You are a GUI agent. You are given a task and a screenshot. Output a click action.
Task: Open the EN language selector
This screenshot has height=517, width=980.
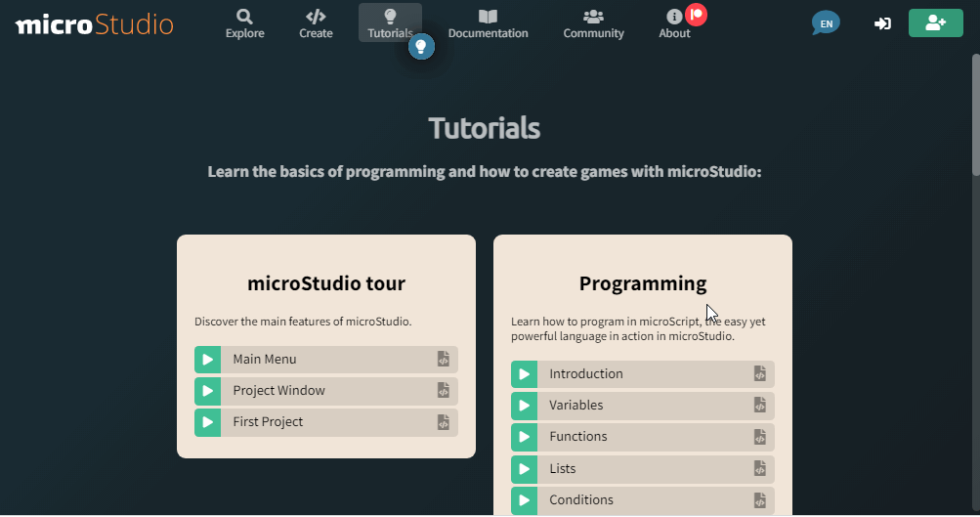pyautogui.click(x=826, y=23)
